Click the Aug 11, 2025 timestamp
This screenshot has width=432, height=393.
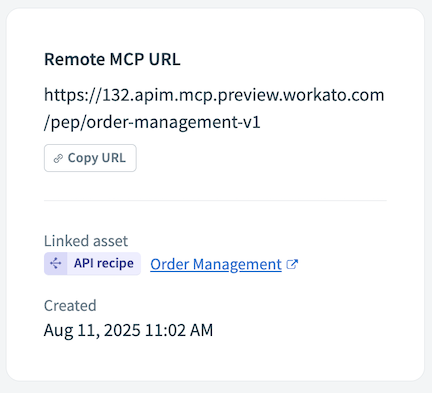(128, 330)
